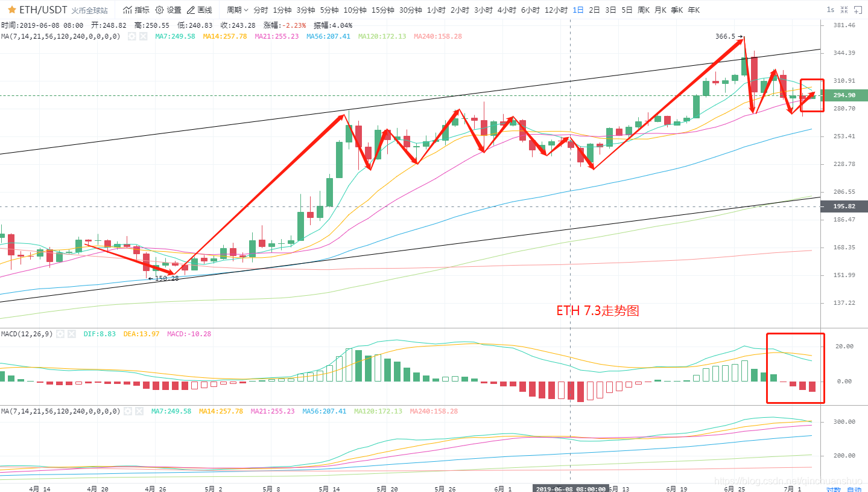
Task: Select the 2小时 interval
Action: 460,10
